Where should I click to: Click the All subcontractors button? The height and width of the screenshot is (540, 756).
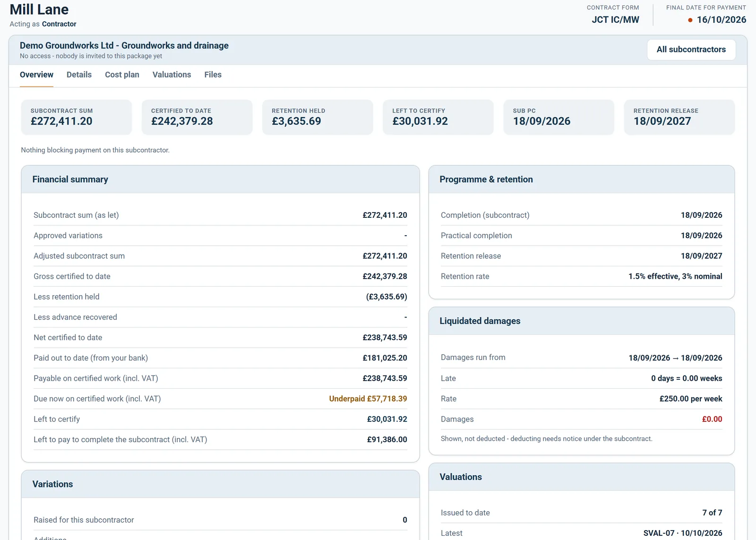pyautogui.click(x=691, y=50)
